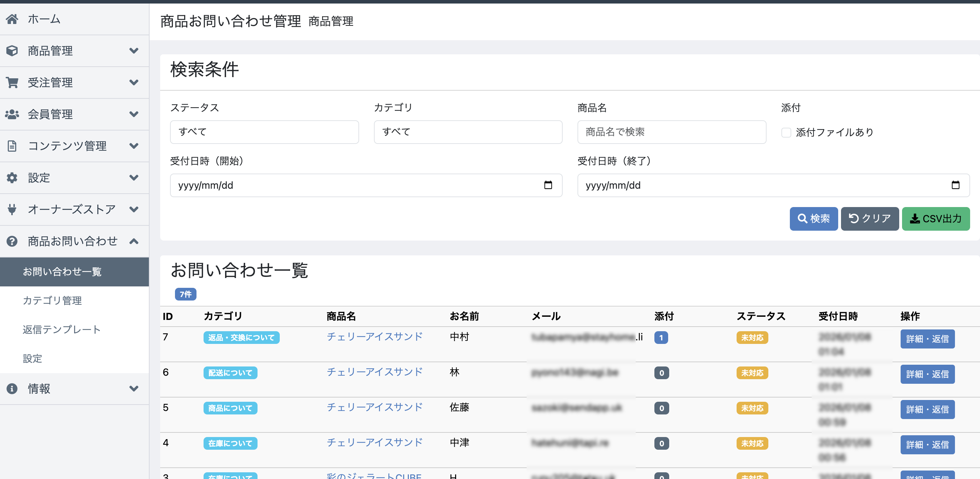Click the 会員管理 users icon
980x479 pixels.
[12, 114]
